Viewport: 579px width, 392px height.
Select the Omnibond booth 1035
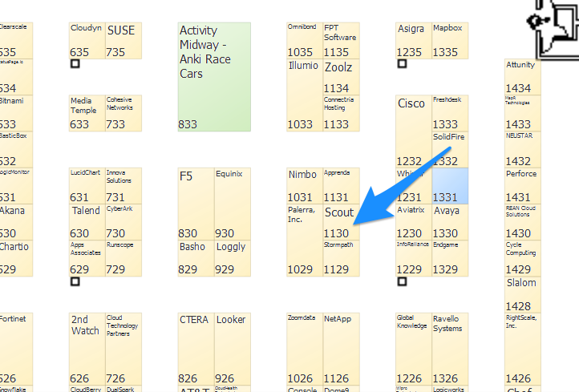pyautogui.click(x=305, y=41)
